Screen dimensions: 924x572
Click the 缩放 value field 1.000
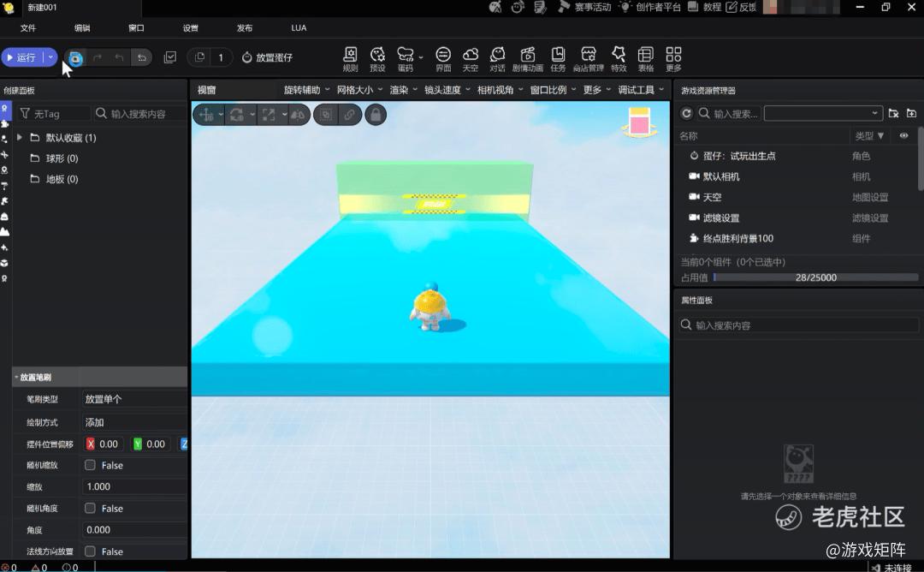(x=134, y=486)
